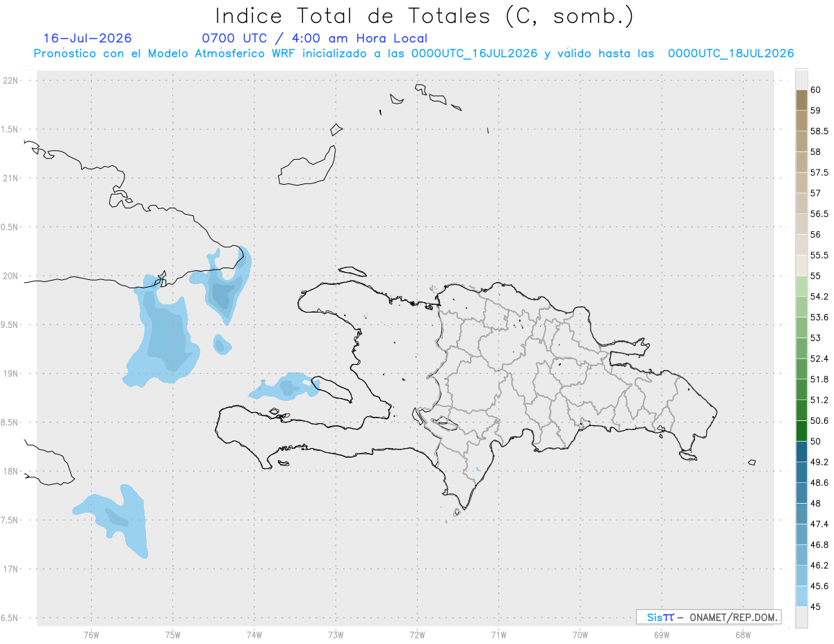
Task: Click the darkest brown swatch between 59 and 60
Action: point(801,100)
